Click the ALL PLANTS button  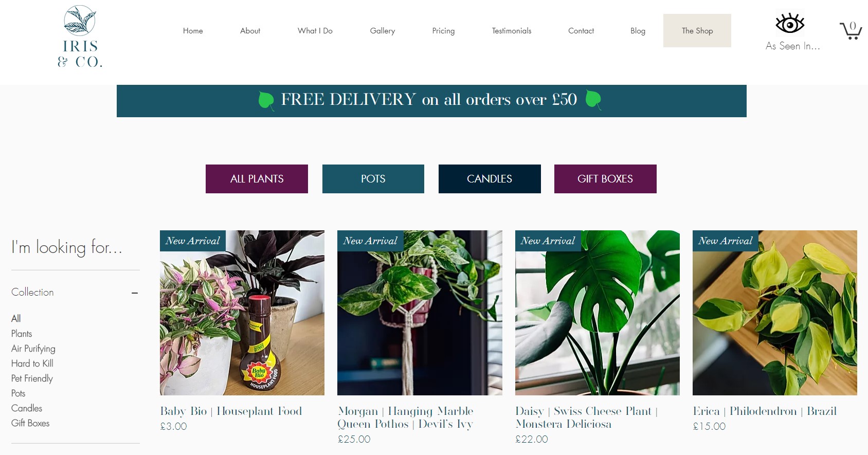pyautogui.click(x=257, y=179)
